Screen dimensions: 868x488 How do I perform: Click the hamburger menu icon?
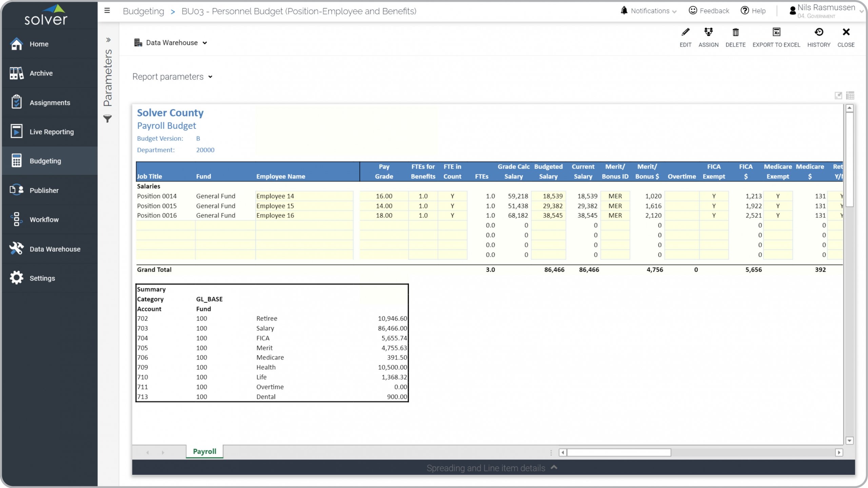(107, 11)
